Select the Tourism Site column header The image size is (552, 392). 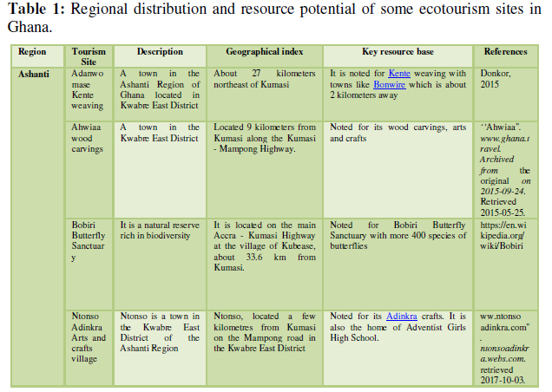click(89, 56)
